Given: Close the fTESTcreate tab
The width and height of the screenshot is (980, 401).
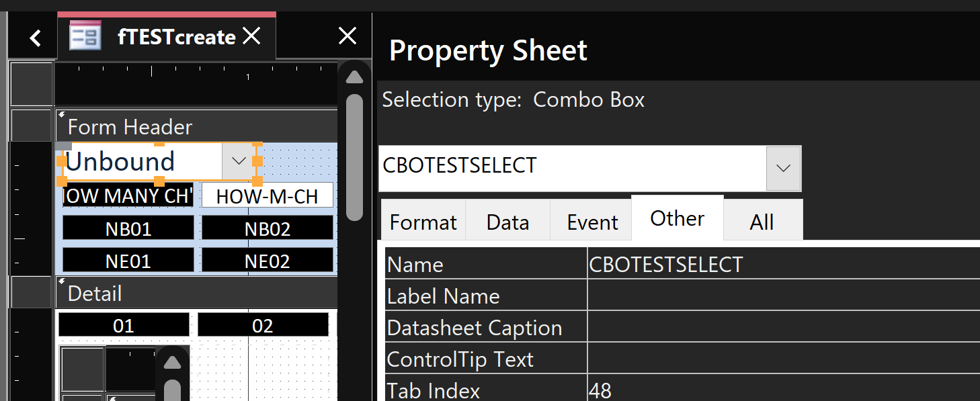Looking at the screenshot, I should click(251, 36).
